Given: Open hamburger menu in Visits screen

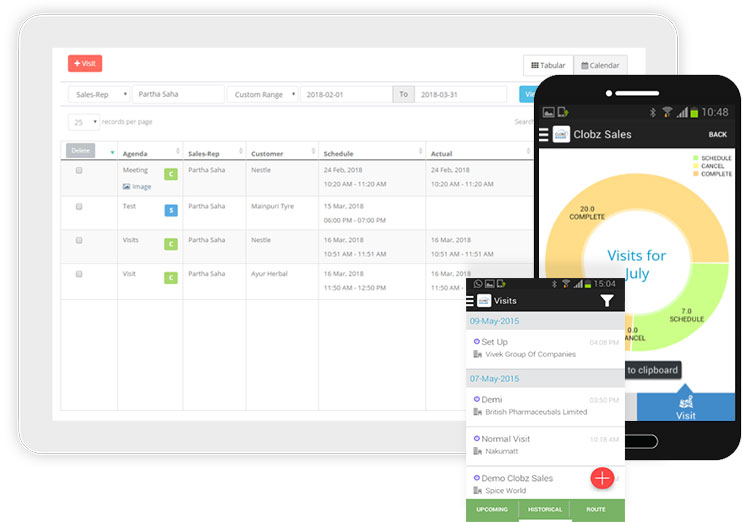Looking at the screenshot, I should pos(469,301).
